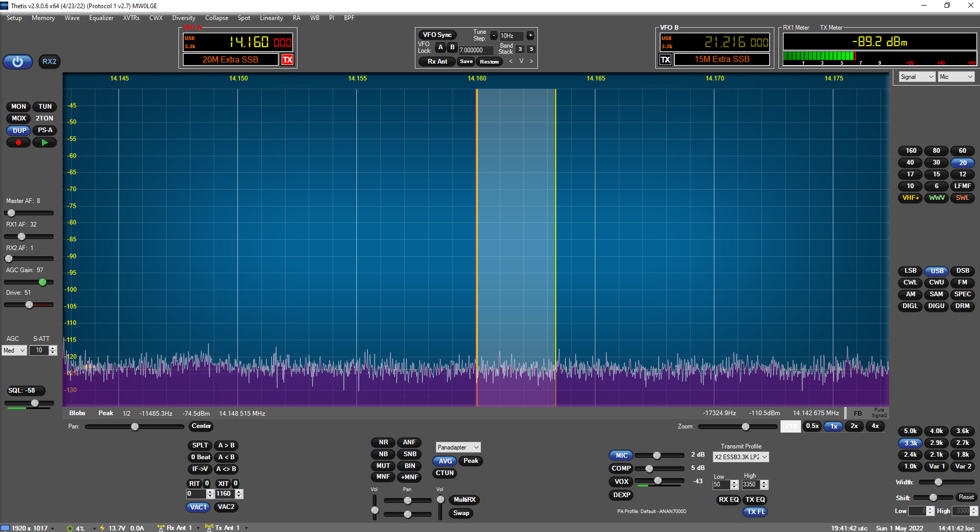Toggle the VAC1 audio button
The width and height of the screenshot is (980, 532).
tap(198, 507)
